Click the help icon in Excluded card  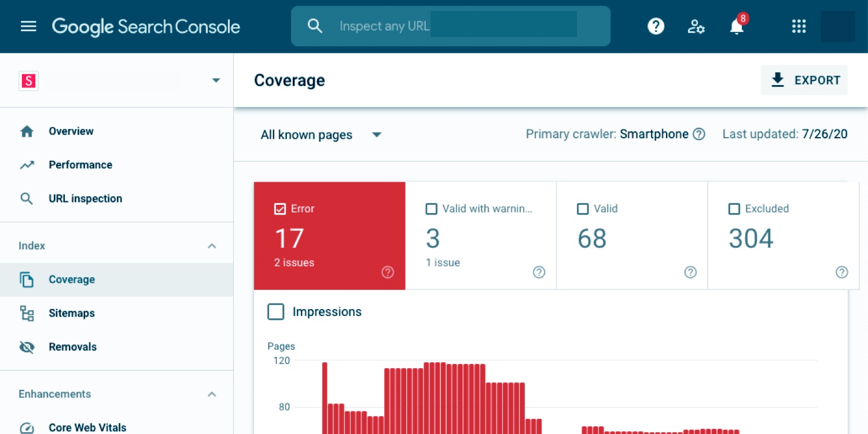842,272
